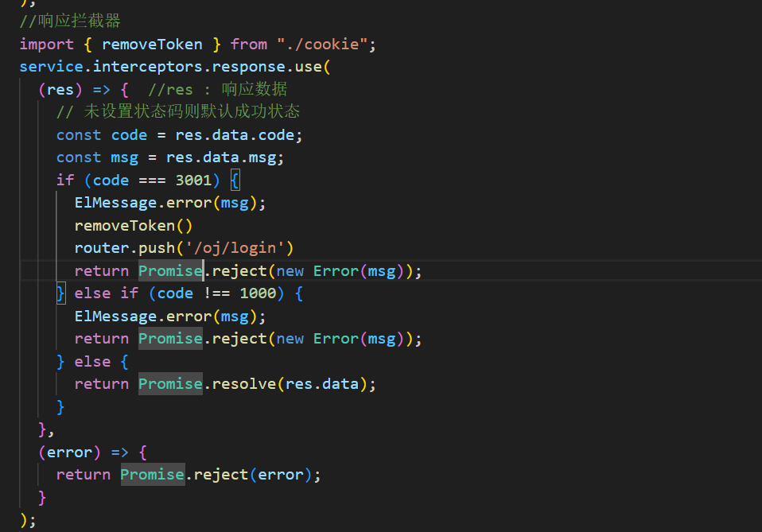Click "Error" in the 3001 block's reject

336,270
